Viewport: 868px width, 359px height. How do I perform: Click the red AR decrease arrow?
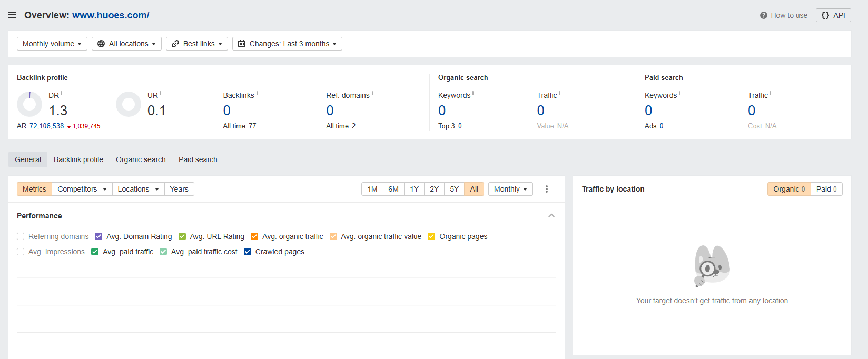(69, 127)
